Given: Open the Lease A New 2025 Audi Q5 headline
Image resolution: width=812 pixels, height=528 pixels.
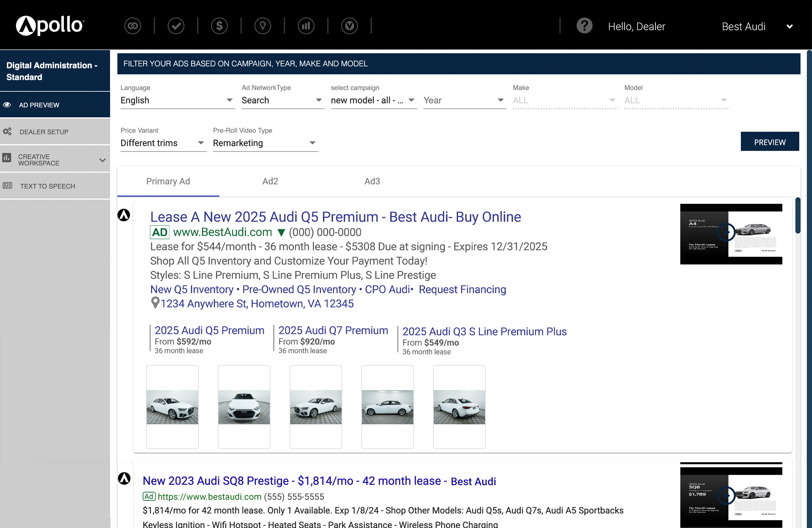Looking at the screenshot, I should (x=335, y=217).
